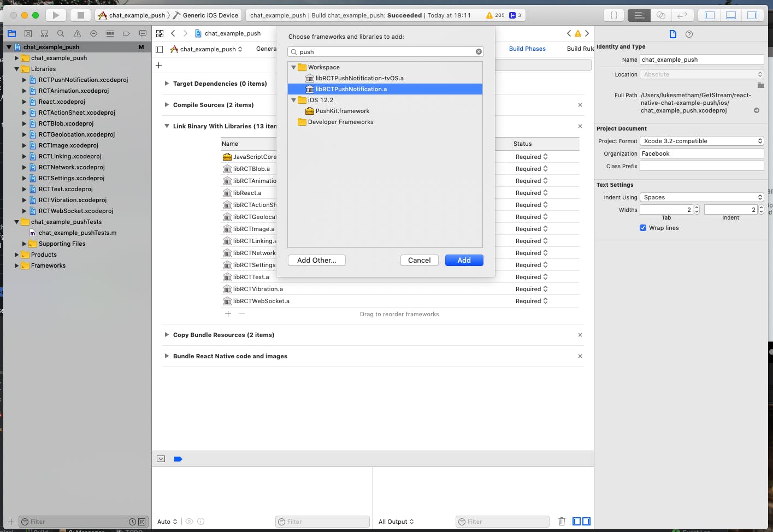
Task: Click the Cancel button in dialog
Action: point(419,261)
